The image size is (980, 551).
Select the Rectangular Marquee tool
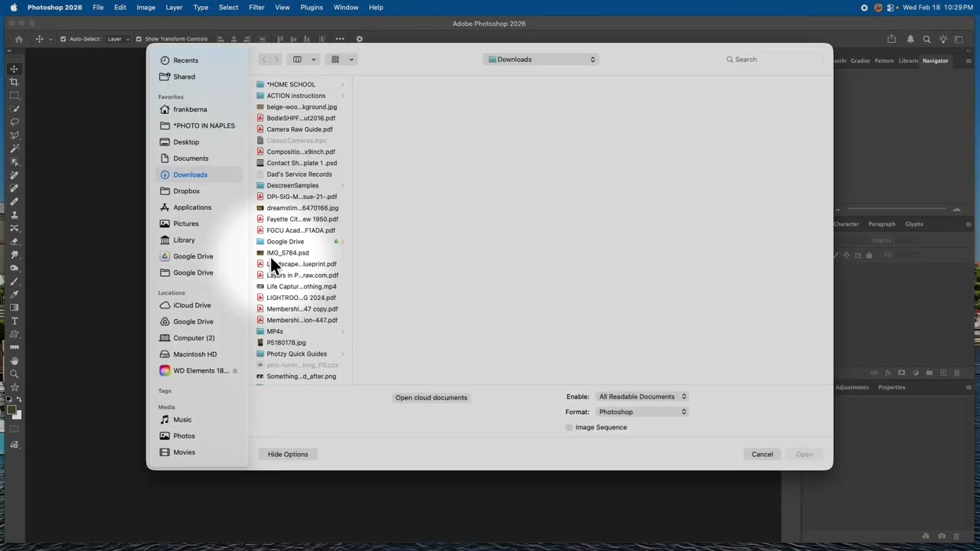(15, 95)
